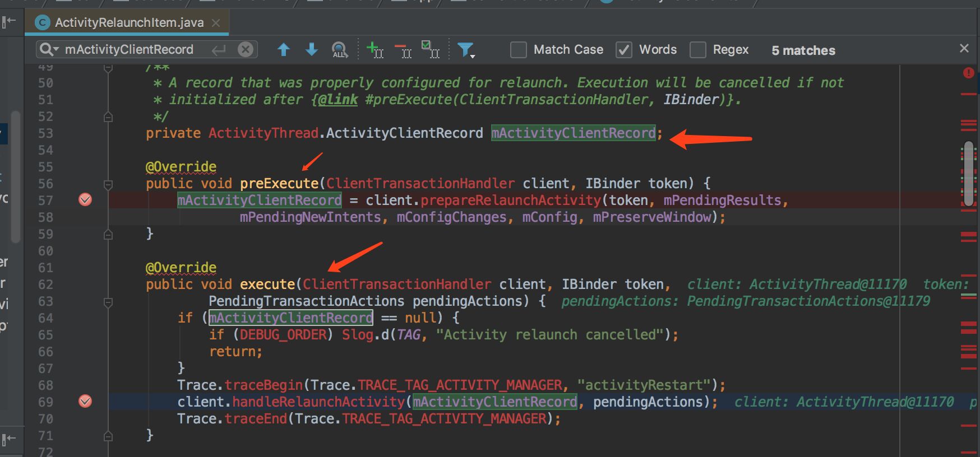Hide the bottom-left tool window panel

pyautogui.click(x=8, y=439)
